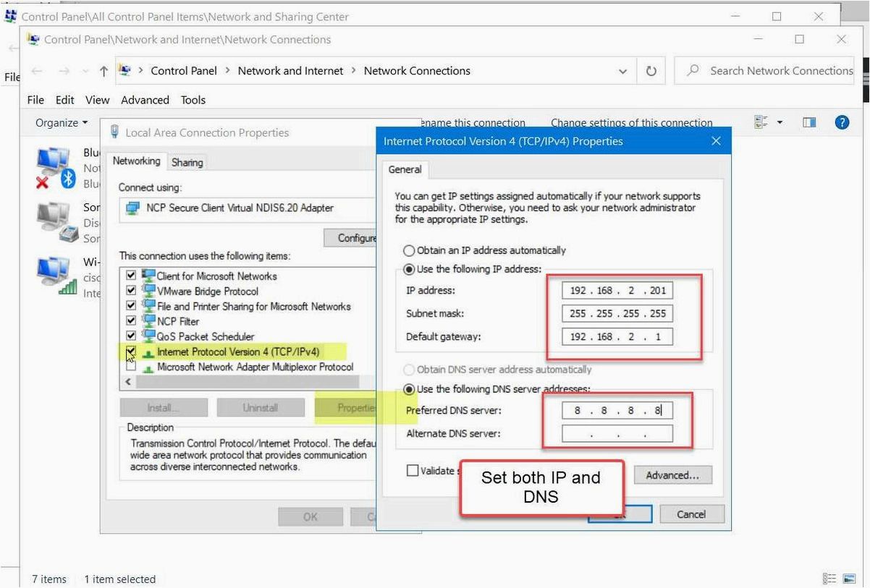Click the Subnet mask field
The width and height of the screenshot is (870, 588).
[617, 314]
